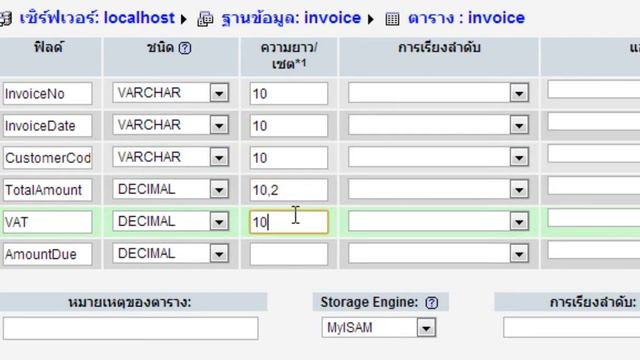Click the AmountDue field name input
Image resolution: width=640 pixels, height=360 pixels.
point(48,254)
